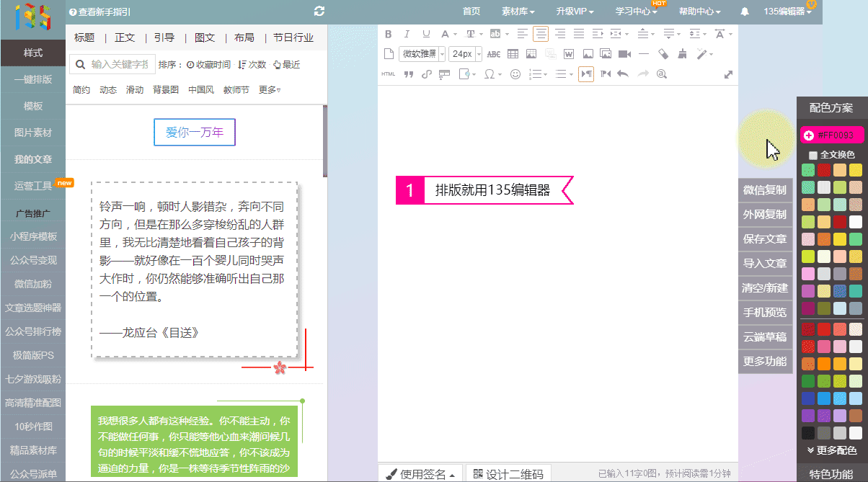Toggle bold text formatting

coord(389,34)
